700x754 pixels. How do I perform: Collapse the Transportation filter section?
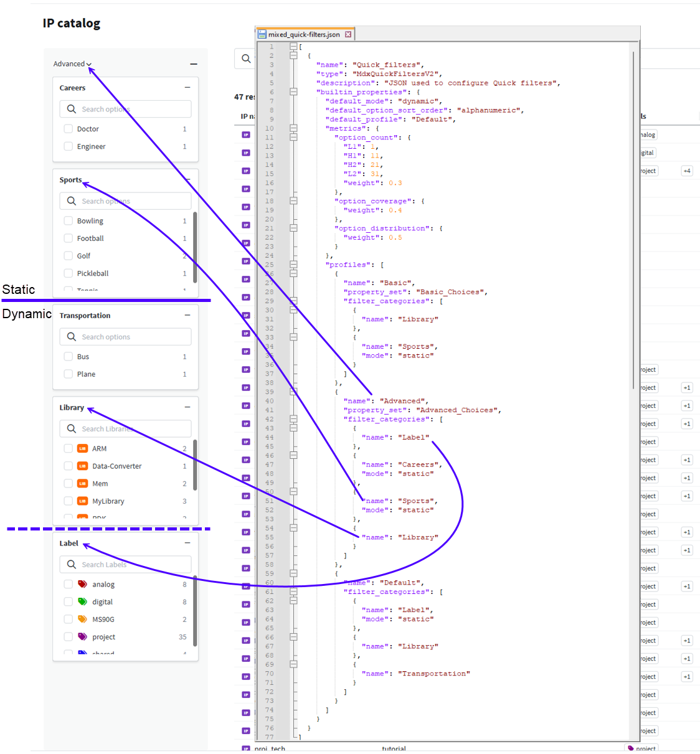pos(187,316)
